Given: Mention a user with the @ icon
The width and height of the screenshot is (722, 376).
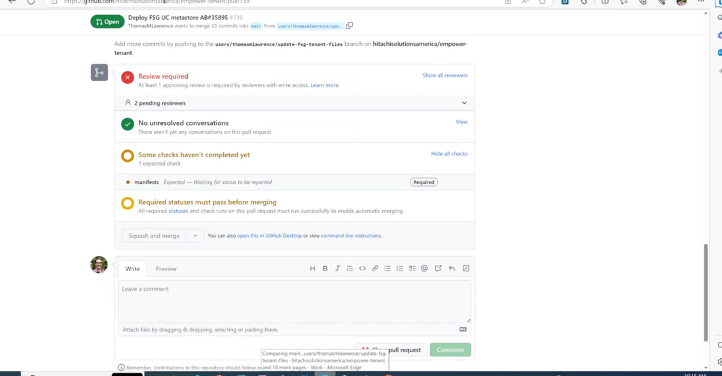Looking at the screenshot, I should click(x=425, y=268).
